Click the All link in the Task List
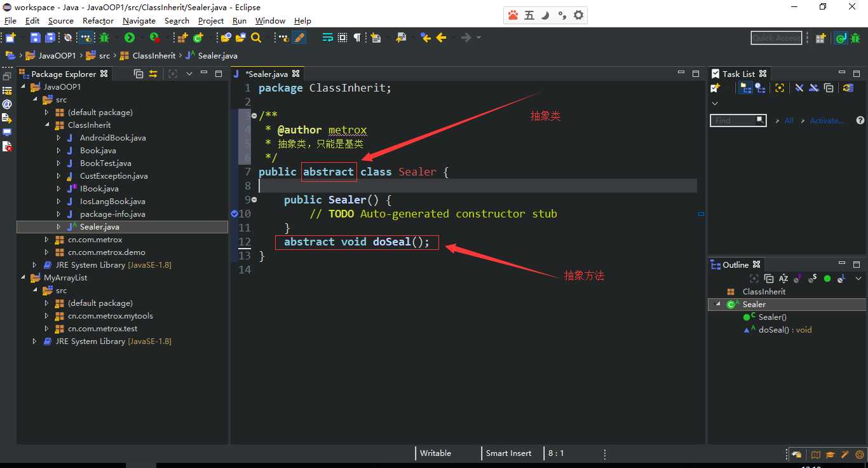The height and width of the screenshot is (468, 868). click(789, 120)
